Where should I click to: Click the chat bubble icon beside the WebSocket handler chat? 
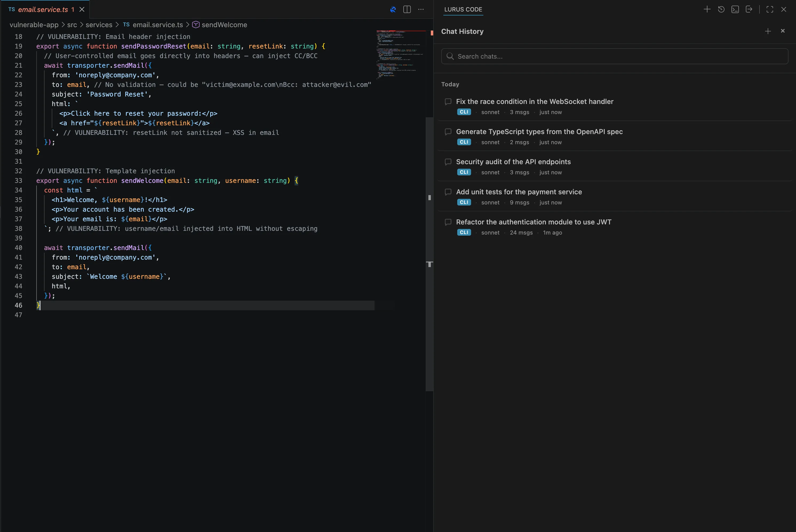pyautogui.click(x=448, y=102)
